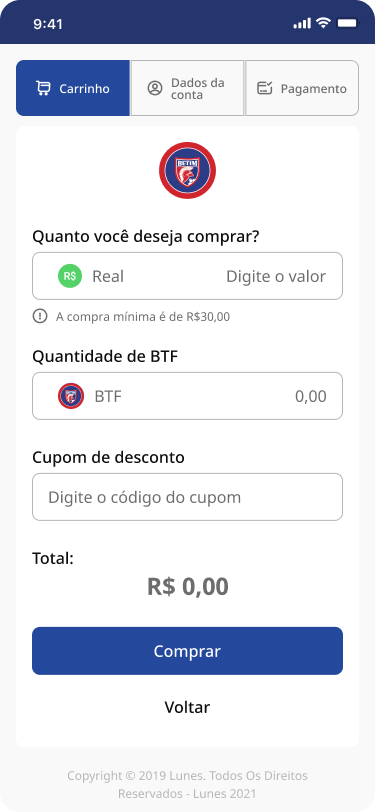Focus the Digite o valor amount field

click(188, 276)
